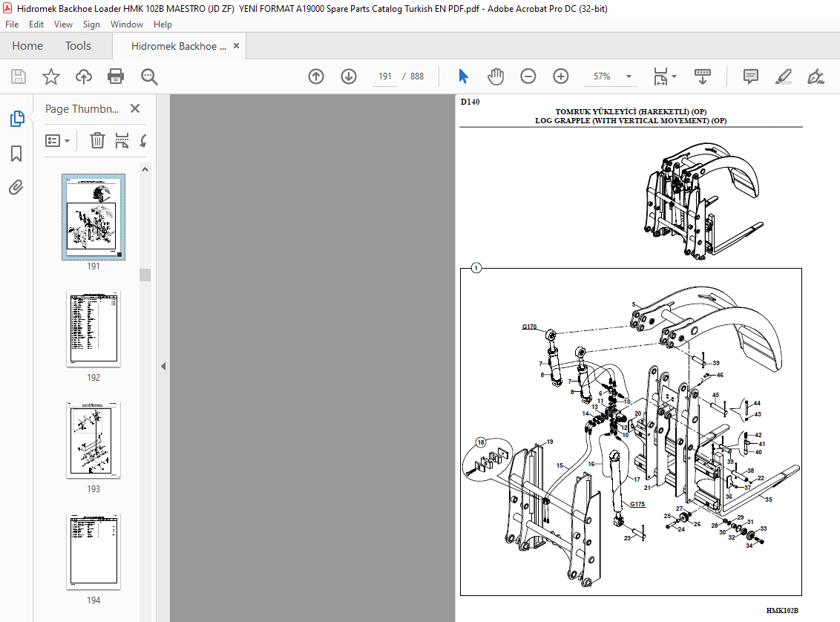Open the View menu

point(63,24)
